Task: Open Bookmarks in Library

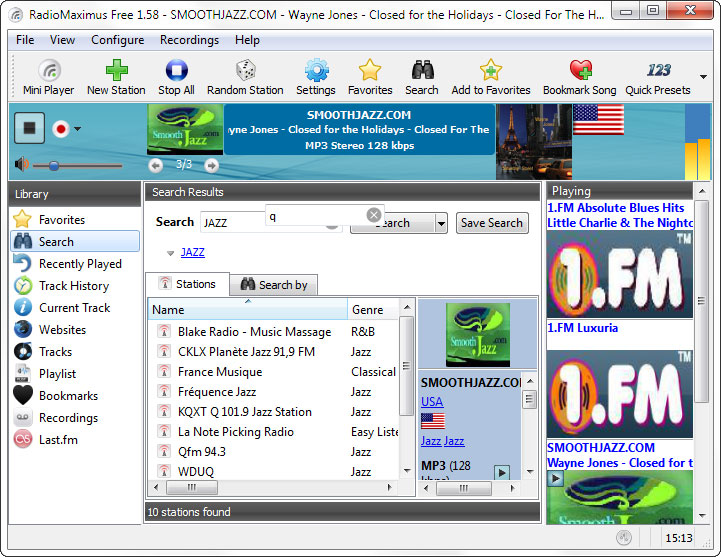Action: point(75,396)
